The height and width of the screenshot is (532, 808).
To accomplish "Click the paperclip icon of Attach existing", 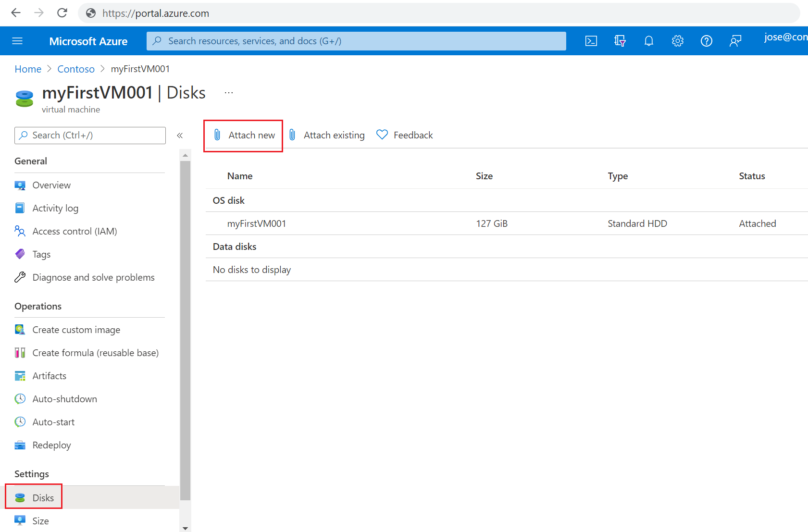I will [x=292, y=135].
